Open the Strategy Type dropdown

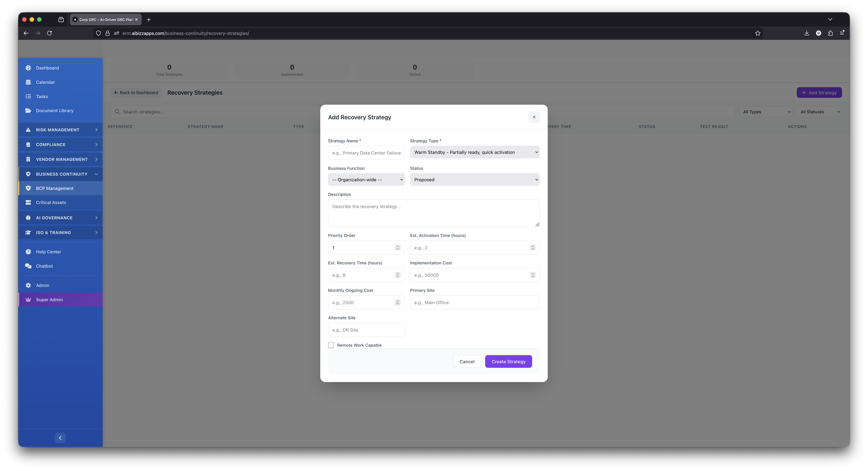pyautogui.click(x=474, y=152)
